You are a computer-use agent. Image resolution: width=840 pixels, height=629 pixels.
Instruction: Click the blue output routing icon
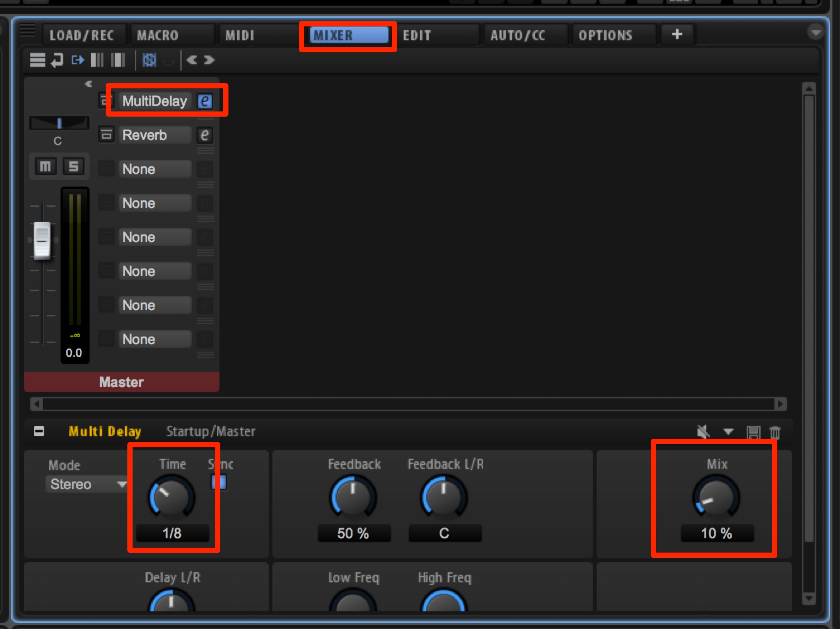click(78, 60)
